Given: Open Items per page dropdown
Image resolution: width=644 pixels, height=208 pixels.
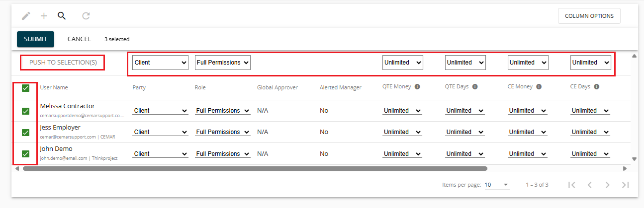Looking at the screenshot, I should coord(497,185).
